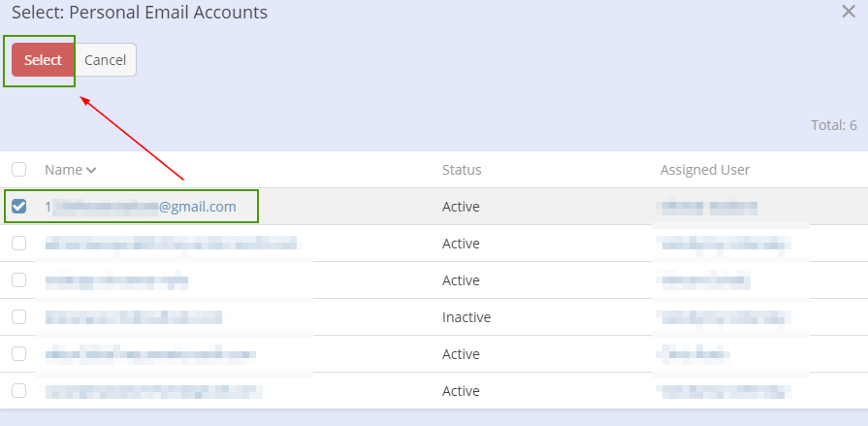868x426 pixels.
Task: Sort the list by Name column
Action: coord(70,170)
